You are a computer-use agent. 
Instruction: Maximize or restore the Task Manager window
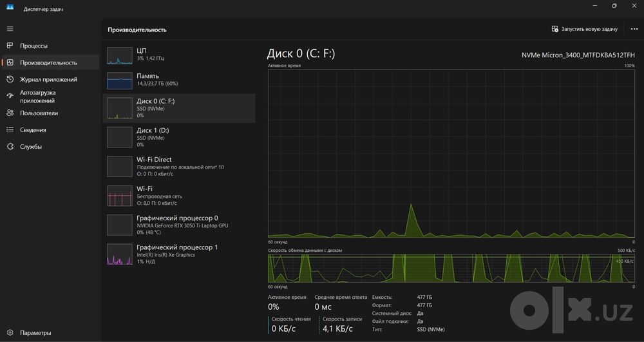click(614, 6)
